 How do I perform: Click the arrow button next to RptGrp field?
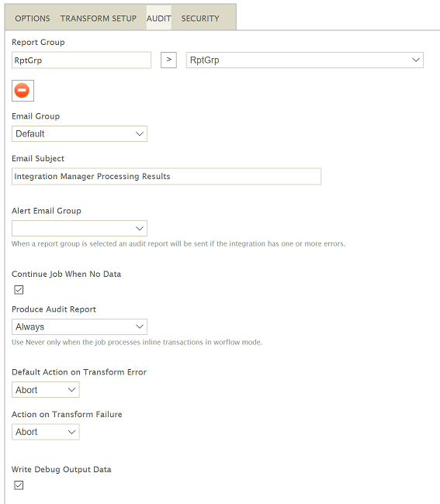[168, 60]
